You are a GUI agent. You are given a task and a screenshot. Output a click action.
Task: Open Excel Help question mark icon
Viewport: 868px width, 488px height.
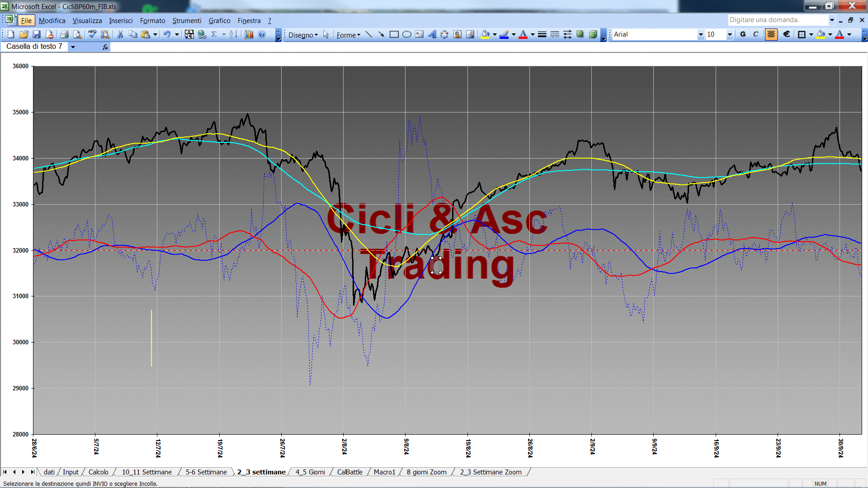(x=262, y=34)
